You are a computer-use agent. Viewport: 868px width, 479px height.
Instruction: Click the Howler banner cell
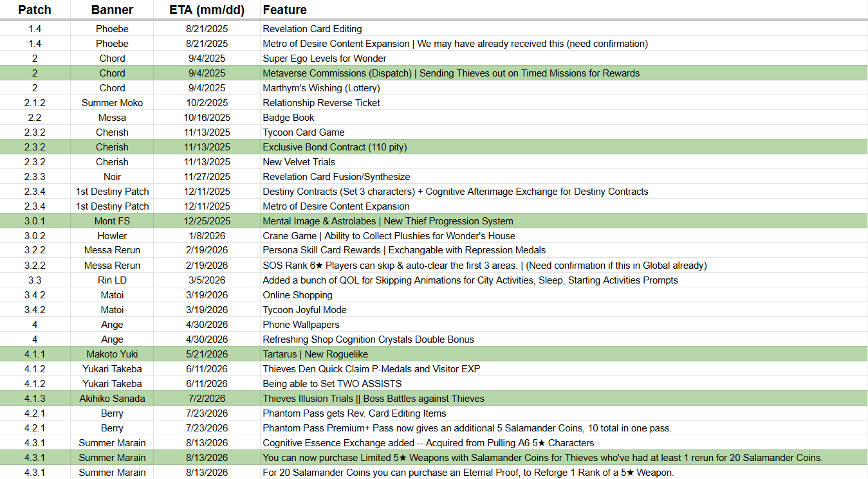click(112, 236)
